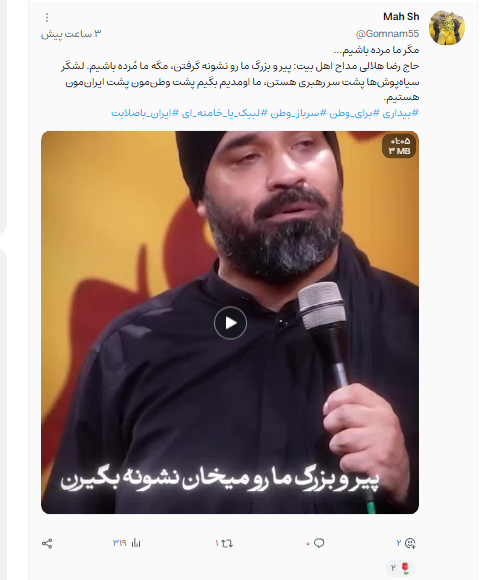Add a reaction with the smiley-plus icon
The image size is (480, 580).
[410, 543]
